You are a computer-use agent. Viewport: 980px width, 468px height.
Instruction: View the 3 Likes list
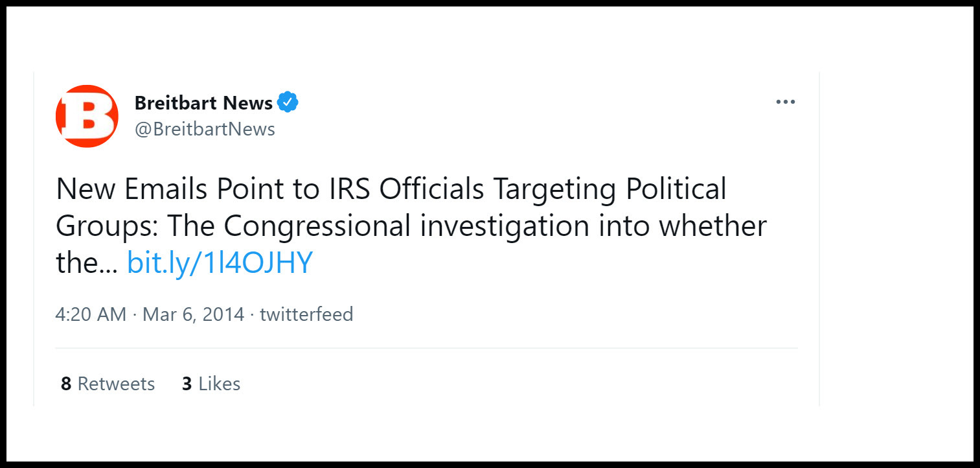click(x=211, y=384)
